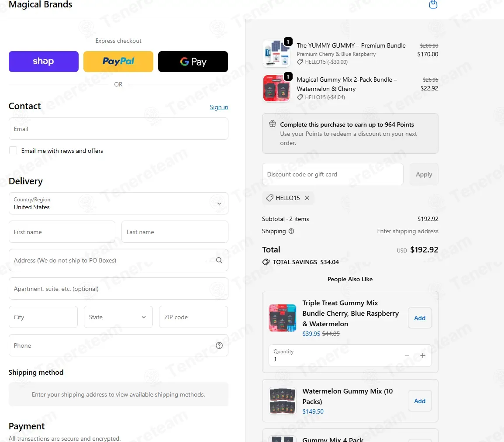The width and height of the screenshot is (504, 442).
Task: Select Google Pay express checkout
Action: 193,62
